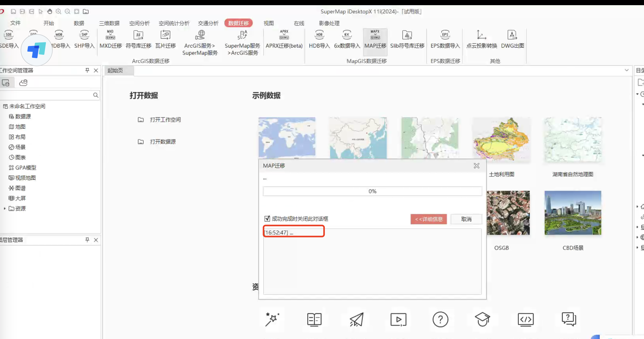
Task: Open the paper plane quick start icon
Action: (x=357, y=320)
